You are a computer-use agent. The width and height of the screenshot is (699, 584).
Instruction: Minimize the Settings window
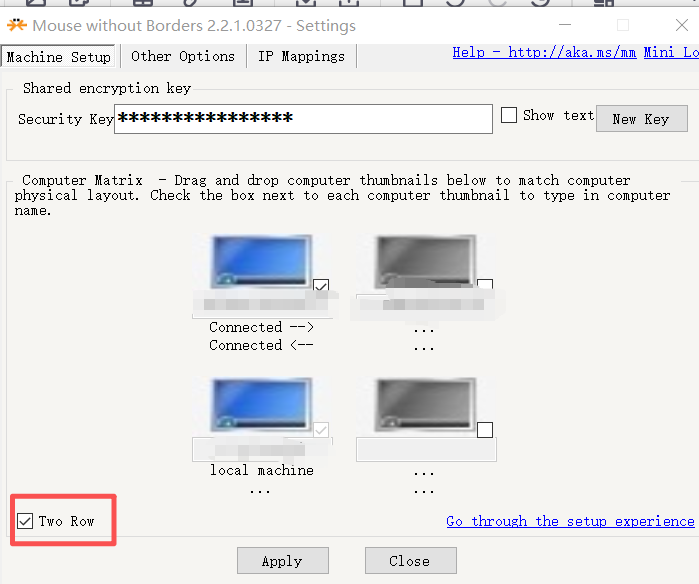click(565, 25)
